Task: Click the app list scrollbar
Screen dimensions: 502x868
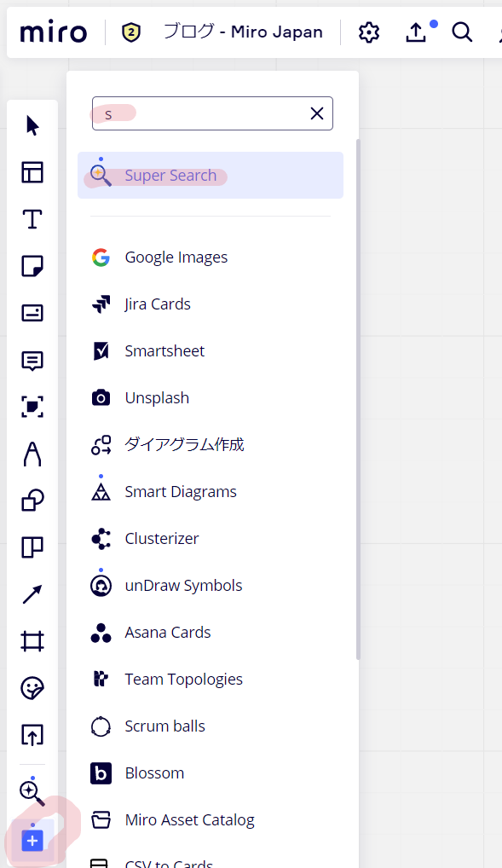Action: [x=358, y=398]
